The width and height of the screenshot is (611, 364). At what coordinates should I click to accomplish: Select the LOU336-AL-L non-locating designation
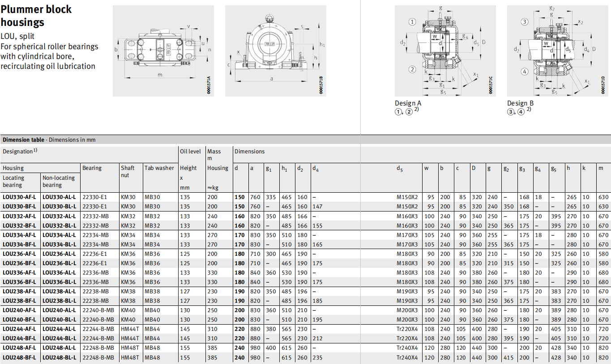pos(59,273)
